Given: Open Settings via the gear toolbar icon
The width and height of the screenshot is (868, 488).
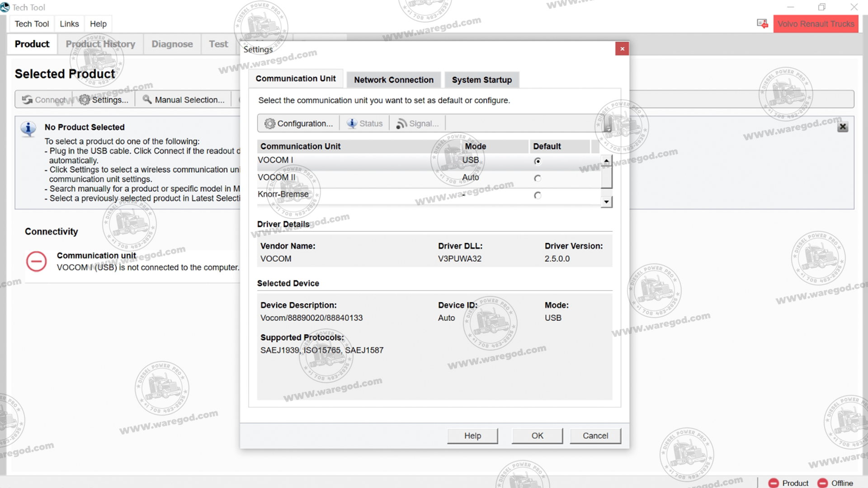Looking at the screenshot, I should [x=84, y=99].
